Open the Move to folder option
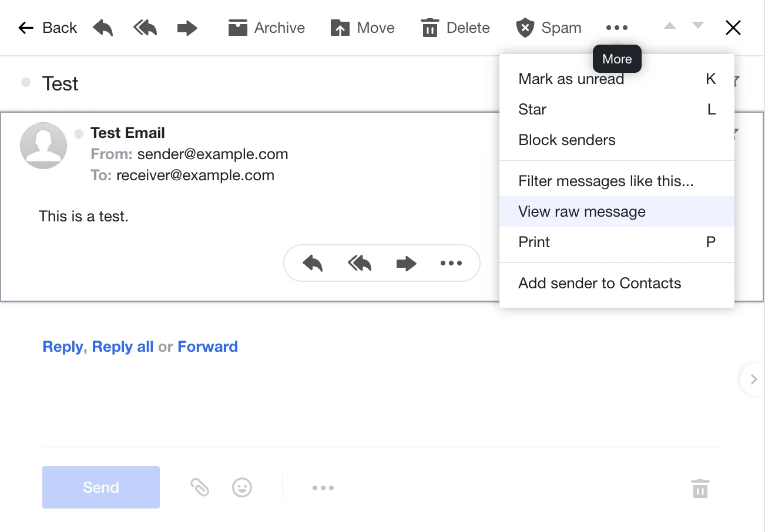The image size is (765, 532). point(362,28)
